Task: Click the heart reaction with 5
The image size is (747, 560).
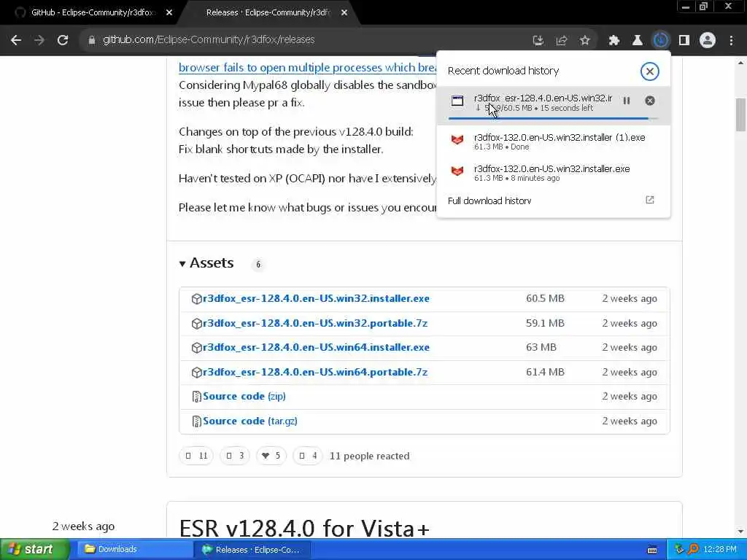Action: point(271,456)
